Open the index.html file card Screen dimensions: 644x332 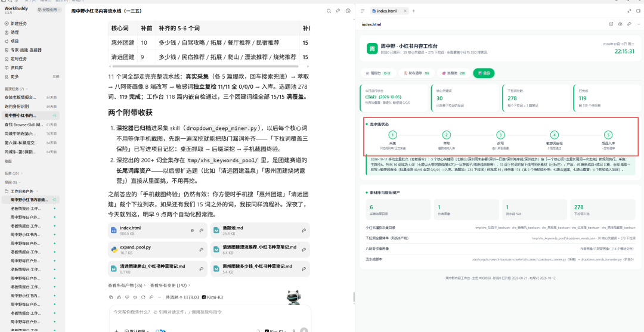157,231
